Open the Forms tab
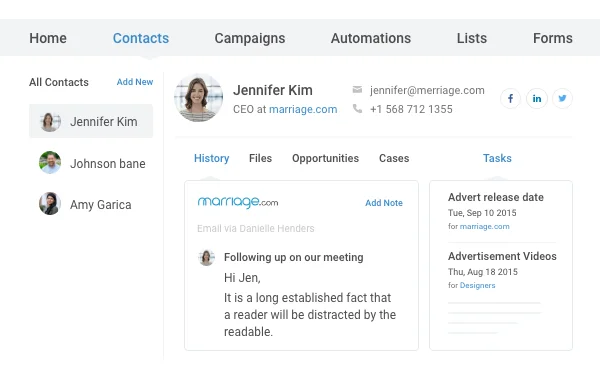The height and width of the screenshot is (378, 600). coord(553,38)
